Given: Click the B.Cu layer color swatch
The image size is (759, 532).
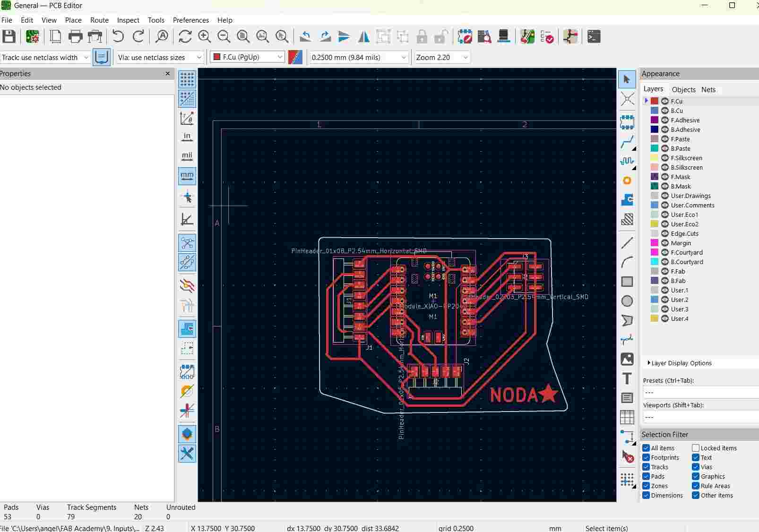Looking at the screenshot, I should click(655, 111).
